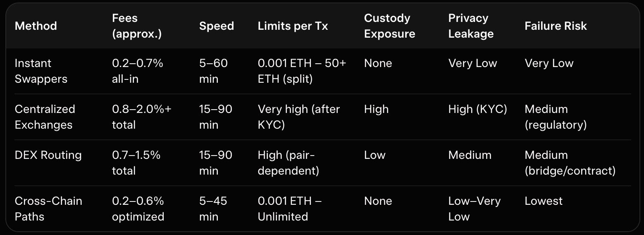Viewport: 644px width, 235px height.
Task: Click the Fees (approx.) column header
Action: tap(136, 26)
